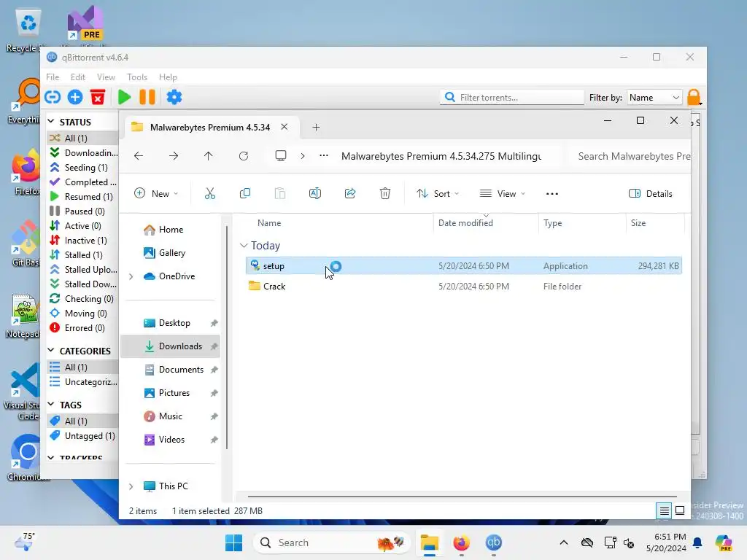Viewport: 747px width, 560px height.
Task: Click the Rename icon in Explorer toolbar
Action: 315,193
